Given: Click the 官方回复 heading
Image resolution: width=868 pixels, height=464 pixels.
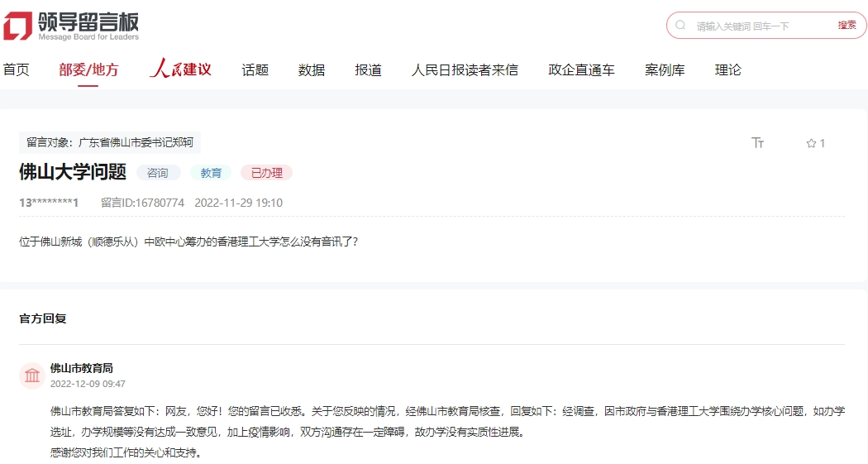Looking at the screenshot, I should 43,318.
